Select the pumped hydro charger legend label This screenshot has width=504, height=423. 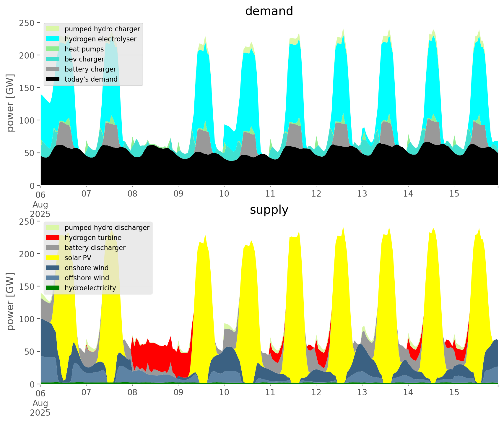pos(102,29)
